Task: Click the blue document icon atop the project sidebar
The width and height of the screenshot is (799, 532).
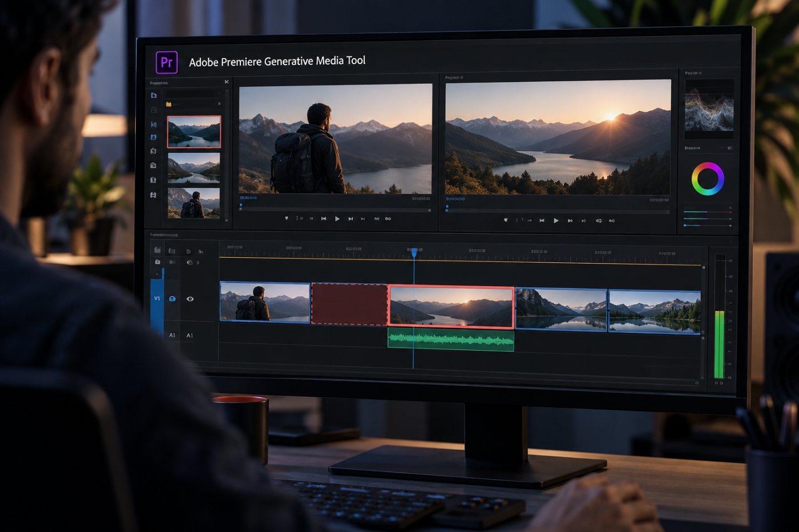Action: point(154,95)
